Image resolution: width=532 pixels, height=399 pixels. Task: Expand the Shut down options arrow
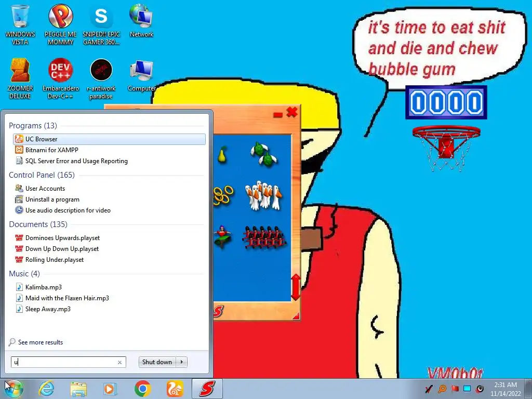pos(182,362)
